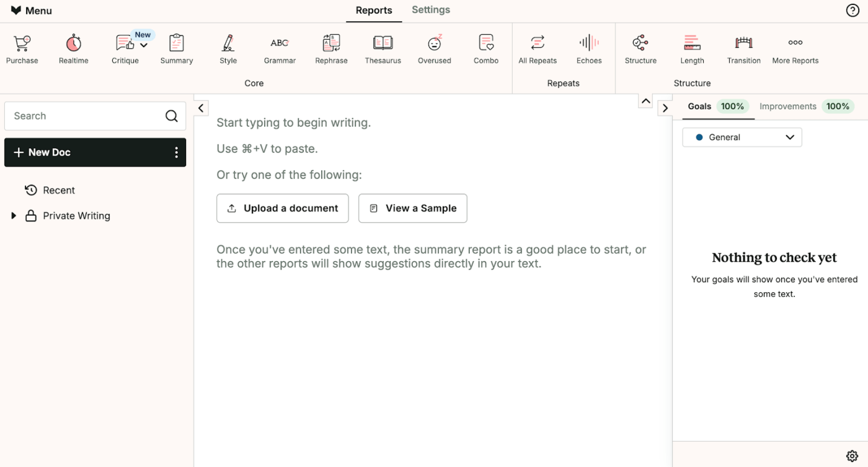This screenshot has height=467, width=868.
Task: Open the Purchase cart icon
Action: (22, 50)
